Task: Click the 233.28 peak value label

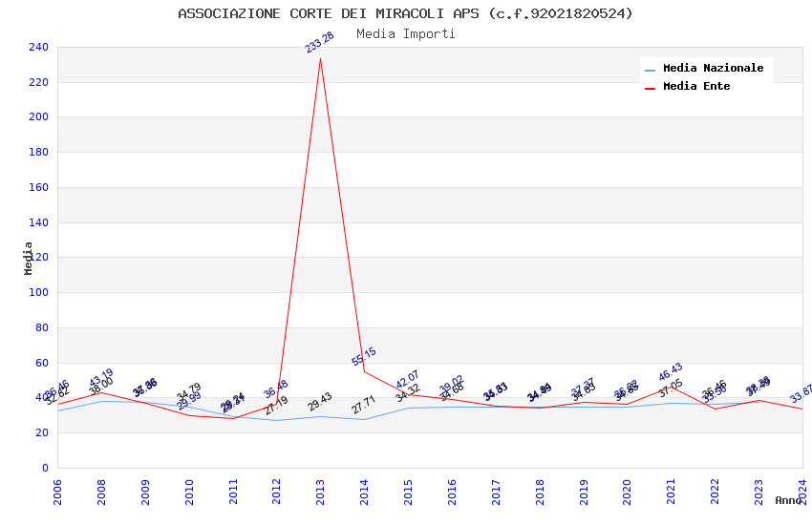Action: (x=319, y=42)
